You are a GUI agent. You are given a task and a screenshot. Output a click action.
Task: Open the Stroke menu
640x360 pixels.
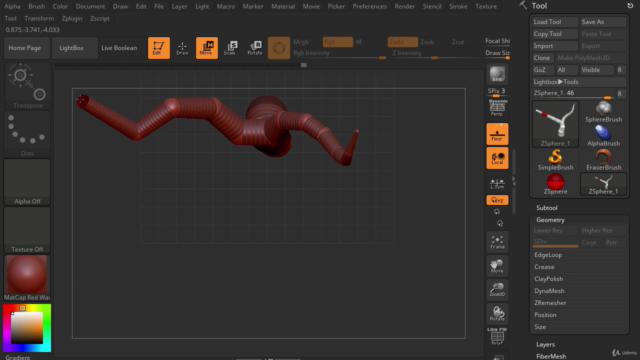(x=458, y=6)
